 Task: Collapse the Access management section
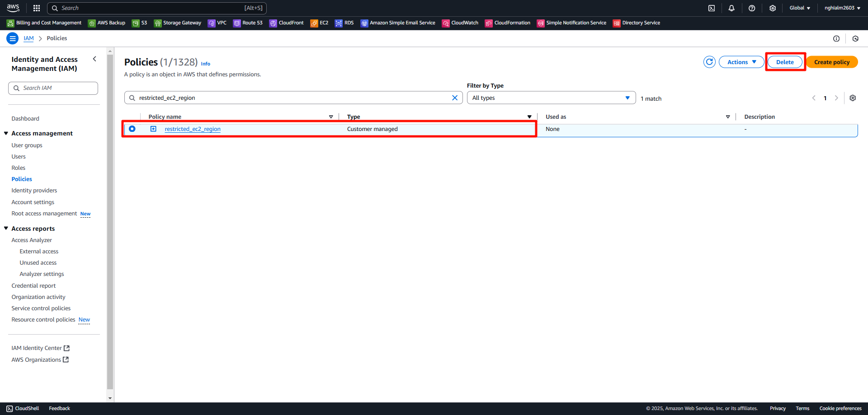(x=6, y=133)
